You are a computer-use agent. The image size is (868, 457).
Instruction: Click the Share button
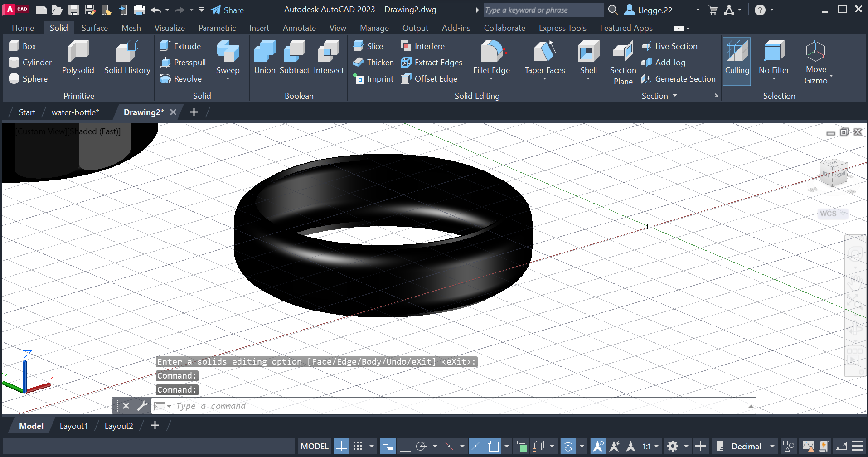(228, 10)
